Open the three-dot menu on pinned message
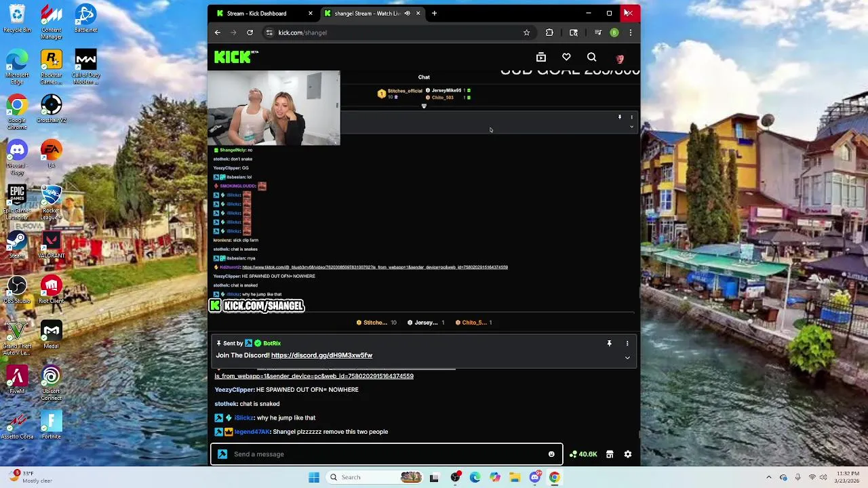Image resolution: width=868 pixels, height=488 pixels. (627, 344)
